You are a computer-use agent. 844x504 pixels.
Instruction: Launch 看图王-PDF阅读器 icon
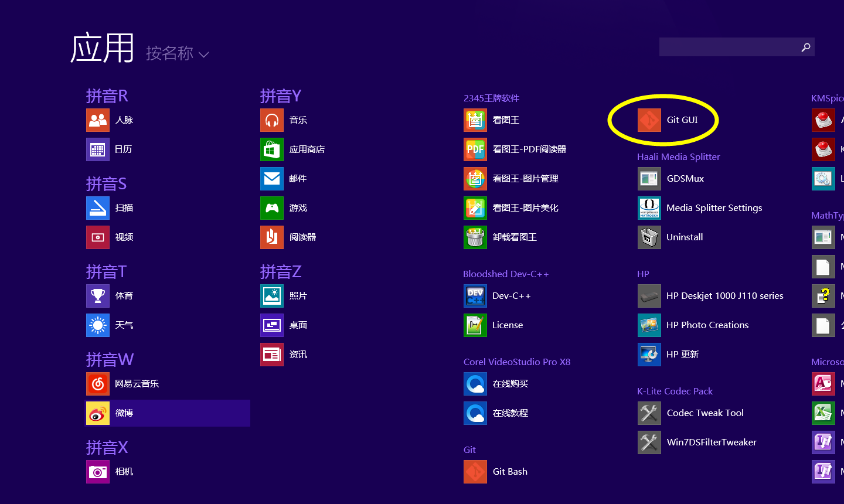[x=475, y=149]
